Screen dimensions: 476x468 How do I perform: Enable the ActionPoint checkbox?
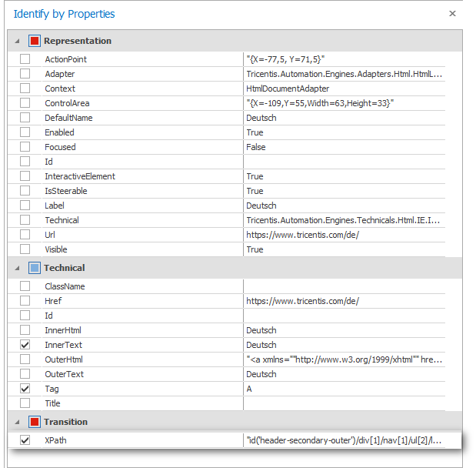pos(25,59)
